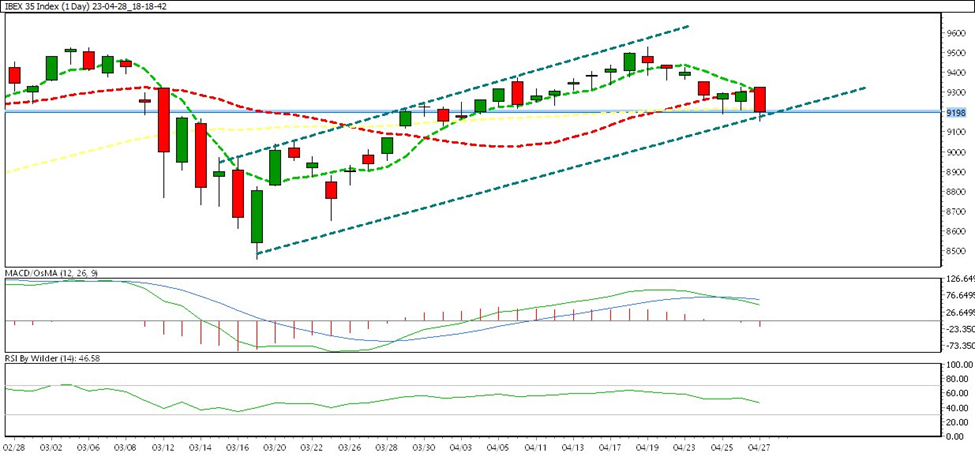The height and width of the screenshot is (468, 975).
Task: Click the 03/20 date label
Action: tap(275, 446)
